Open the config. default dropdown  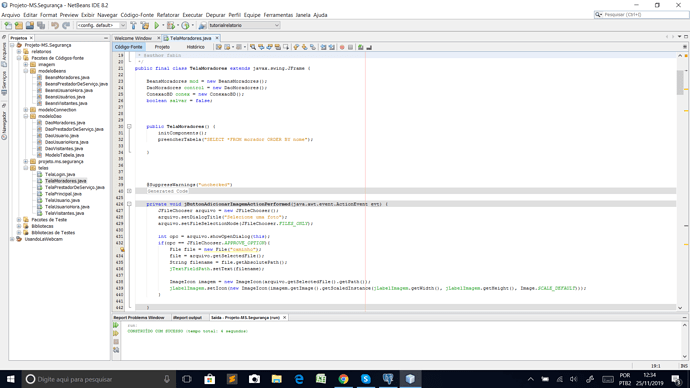coord(101,26)
